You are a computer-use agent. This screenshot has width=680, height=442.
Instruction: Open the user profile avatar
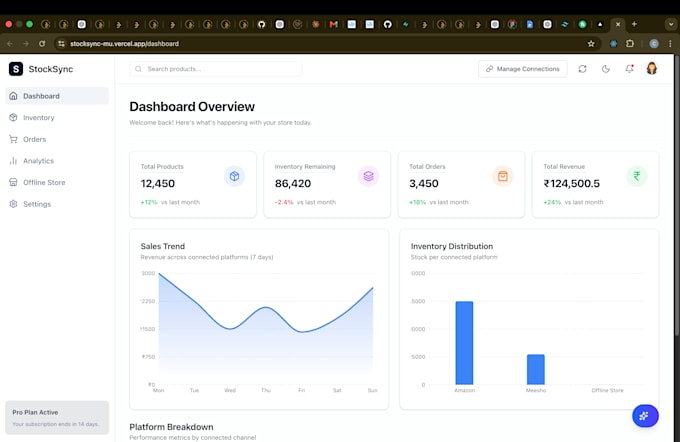coord(651,69)
